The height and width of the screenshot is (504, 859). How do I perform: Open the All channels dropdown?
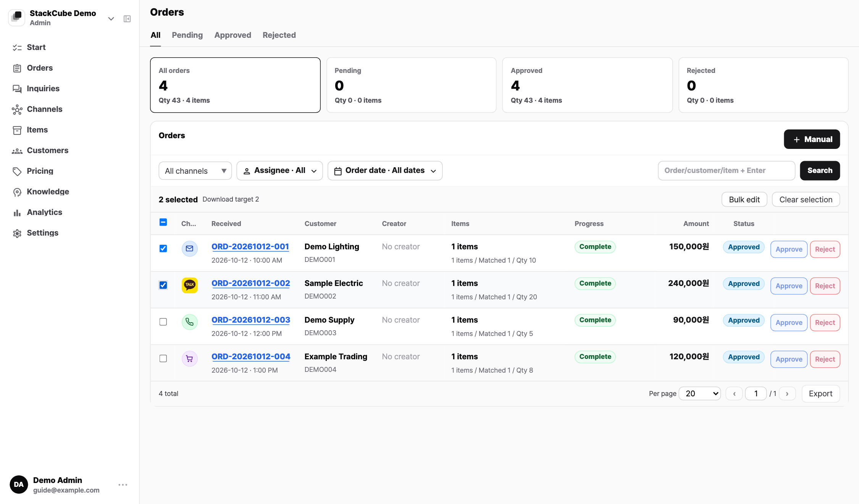pos(195,171)
